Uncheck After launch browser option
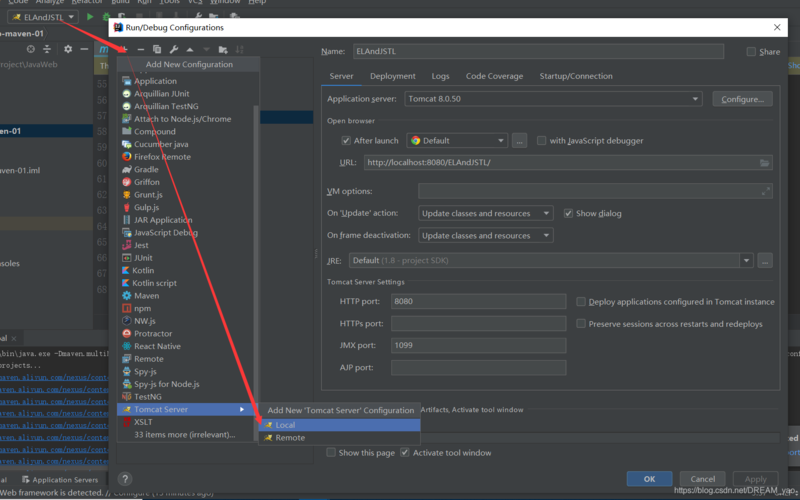800x500 pixels. tap(346, 140)
